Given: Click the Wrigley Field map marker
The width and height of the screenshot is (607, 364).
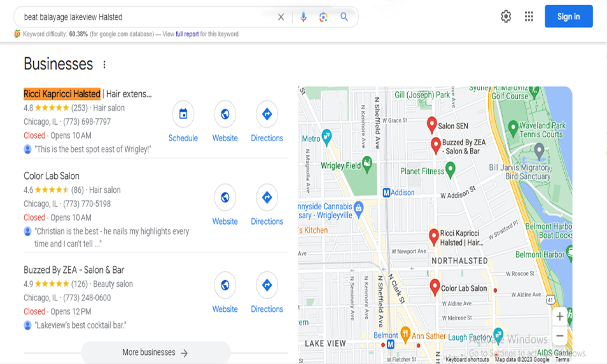Looking at the screenshot, I should [366, 162].
